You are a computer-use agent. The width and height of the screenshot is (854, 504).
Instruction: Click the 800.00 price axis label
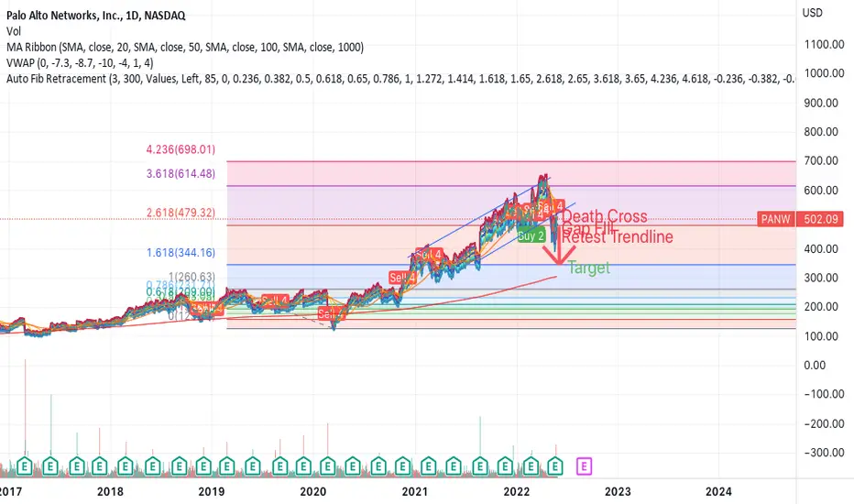click(x=821, y=132)
